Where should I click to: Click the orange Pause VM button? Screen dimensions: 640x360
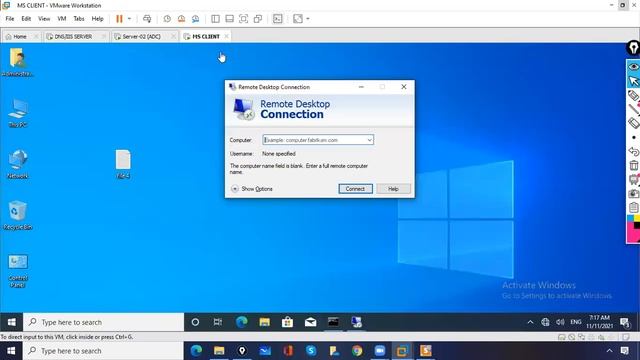(x=119, y=19)
